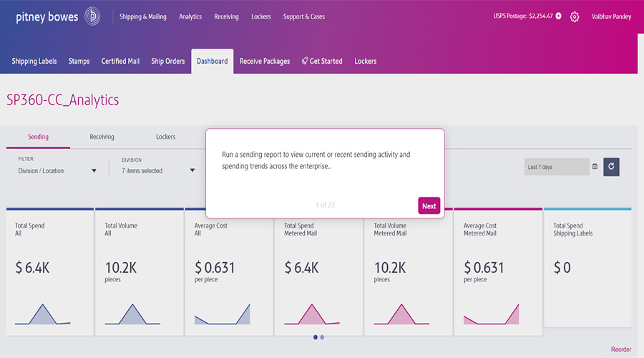The width and height of the screenshot is (644, 358).
Task: Click the calendar icon beside date range
Action: [x=595, y=167]
